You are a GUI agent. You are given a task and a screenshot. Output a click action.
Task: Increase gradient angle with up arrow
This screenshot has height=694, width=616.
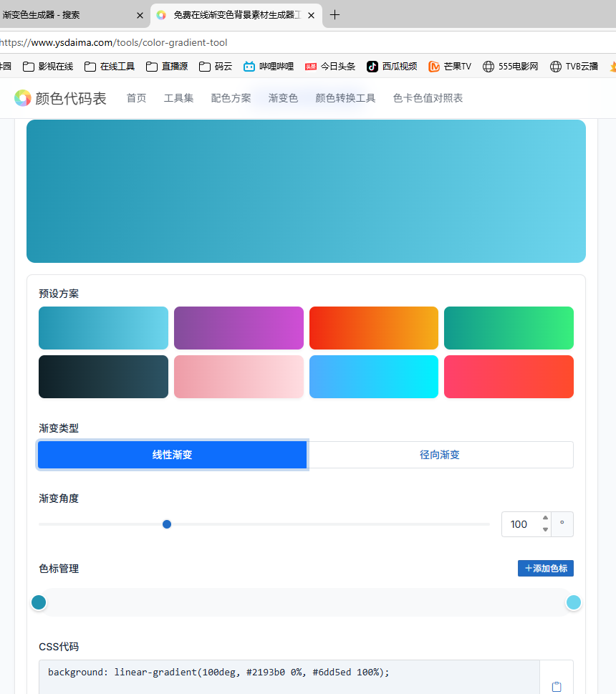tap(545, 519)
